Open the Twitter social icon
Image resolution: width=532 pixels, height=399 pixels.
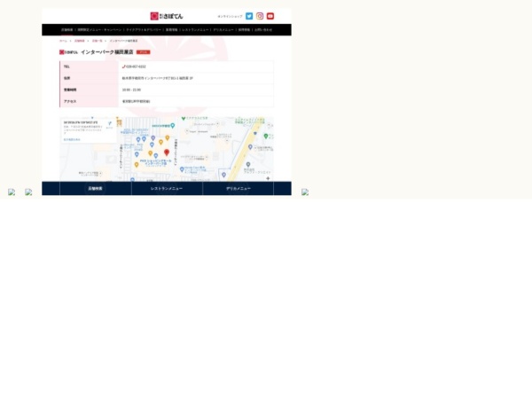tap(249, 16)
